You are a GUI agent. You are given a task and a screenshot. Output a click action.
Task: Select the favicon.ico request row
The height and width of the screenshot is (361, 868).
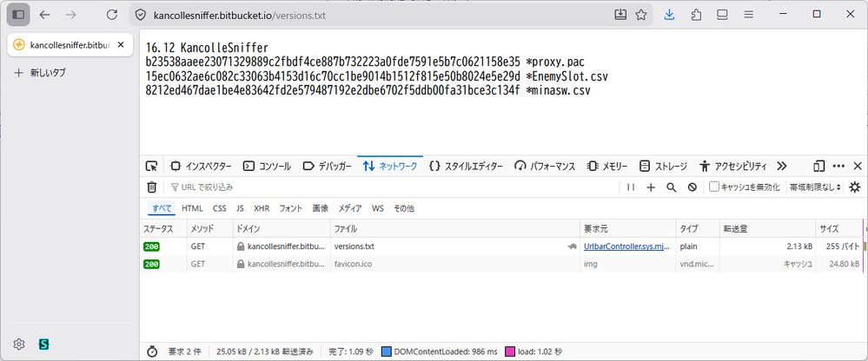click(x=501, y=264)
